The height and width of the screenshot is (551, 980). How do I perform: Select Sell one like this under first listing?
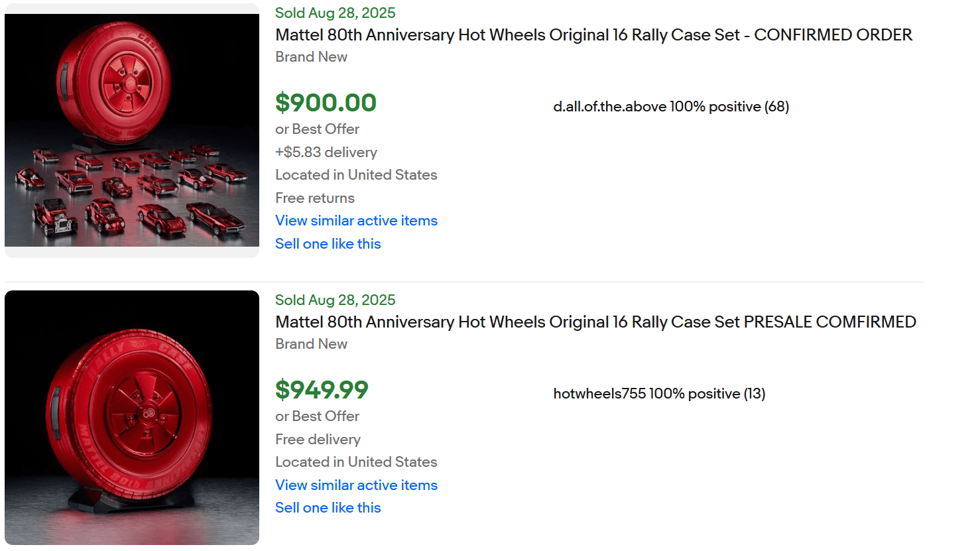[x=328, y=243]
